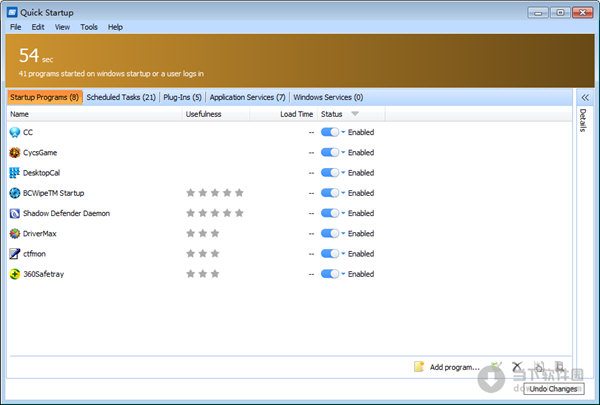This screenshot has height=405, width=600.
Task: Sort by the Load Time column header
Action: 284,114
